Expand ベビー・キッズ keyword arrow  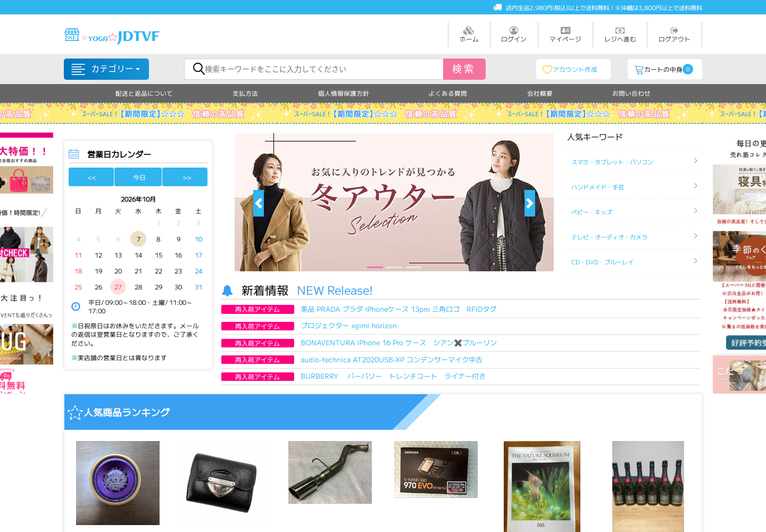point(696,211)
